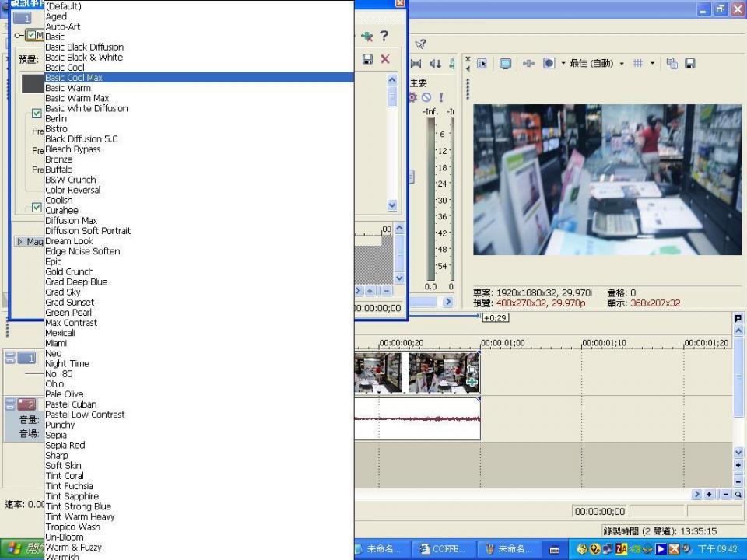Screen dimensions: 747x560
Task: Save snapshot to file in preview toolbar
Action: [x=689, y=63]
